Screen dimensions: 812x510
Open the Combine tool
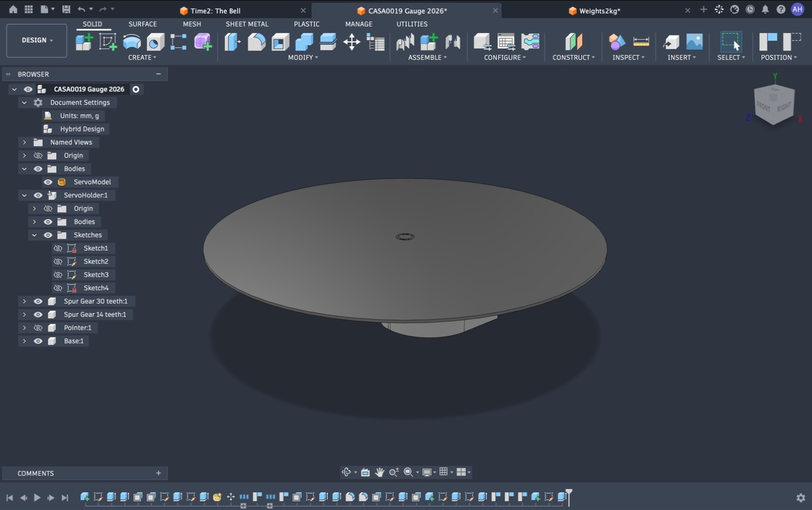coord(304,41)
